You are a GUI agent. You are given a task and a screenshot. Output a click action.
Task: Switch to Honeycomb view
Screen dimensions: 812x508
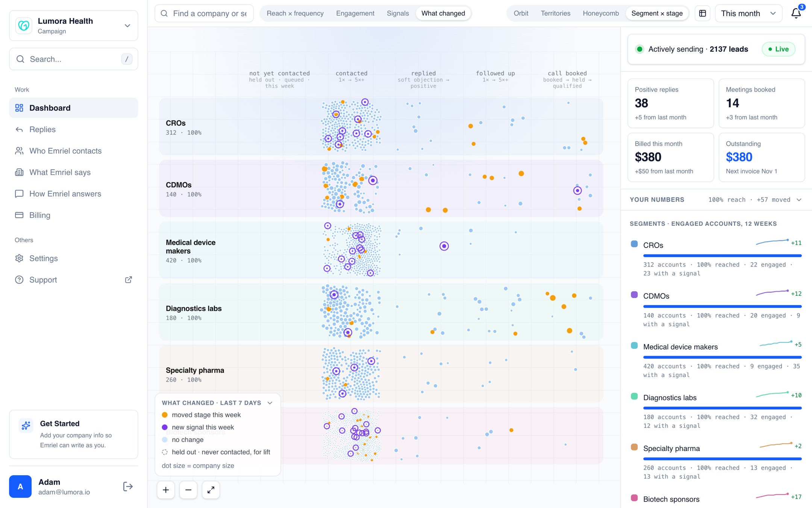point(601,13)
